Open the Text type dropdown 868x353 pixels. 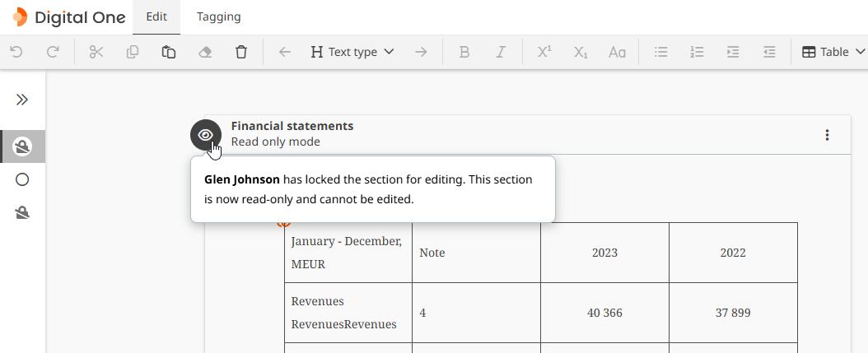tap(352, 52)
